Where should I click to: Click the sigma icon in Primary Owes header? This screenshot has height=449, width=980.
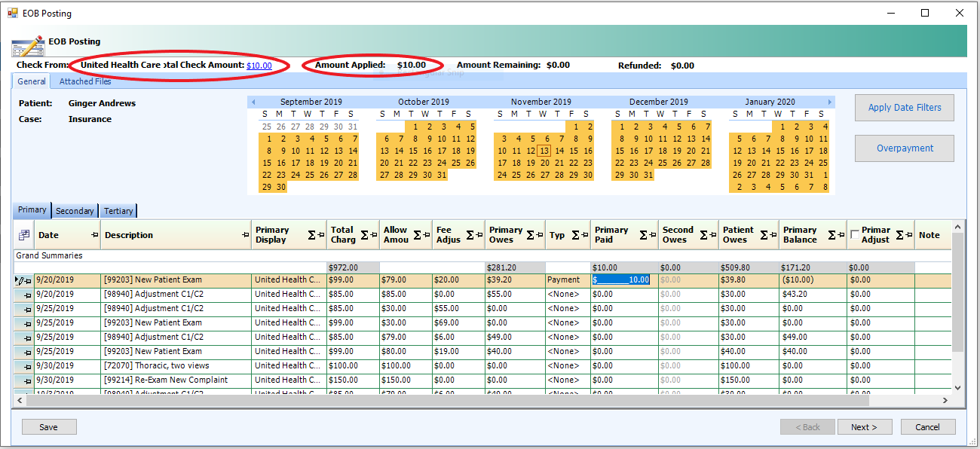pos(530,235)
